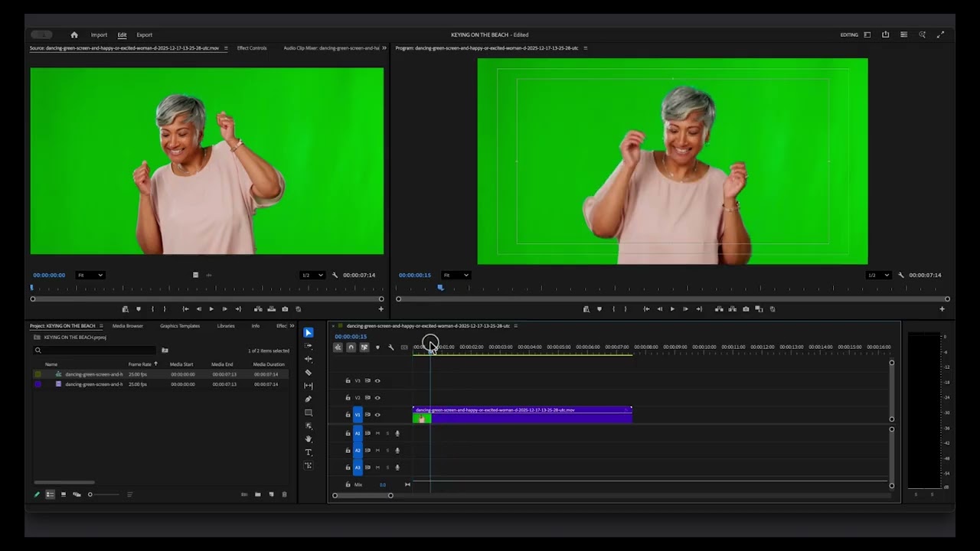This screenshot has height=551, width=980.
Task: Open Source monitor playback resolution dropdown
Action: click(312, 275)
